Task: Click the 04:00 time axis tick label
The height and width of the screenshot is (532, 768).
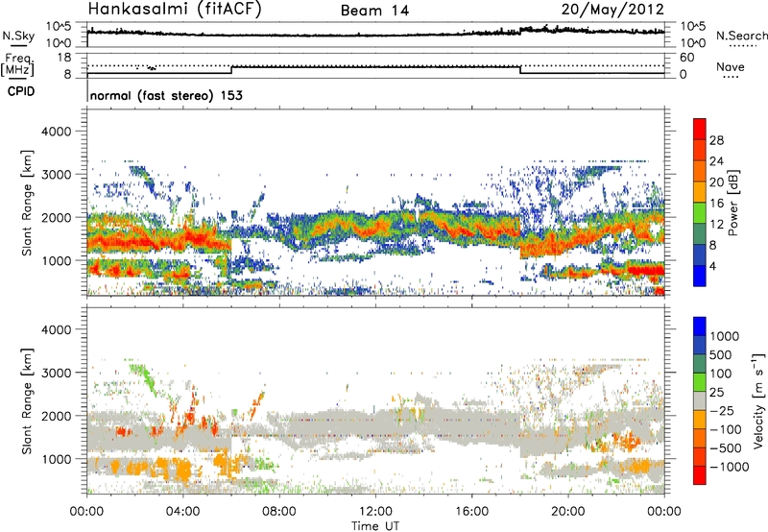Action: tap(183, 512)
